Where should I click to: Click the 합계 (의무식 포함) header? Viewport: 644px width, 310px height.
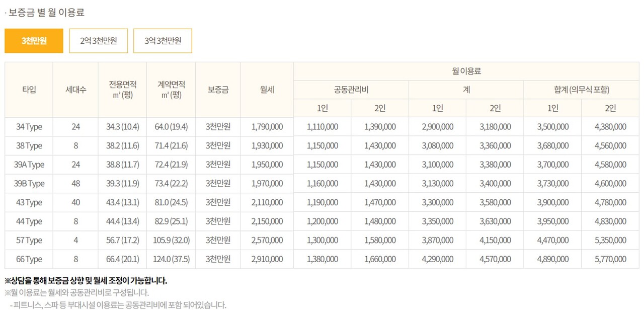[581, 90]
